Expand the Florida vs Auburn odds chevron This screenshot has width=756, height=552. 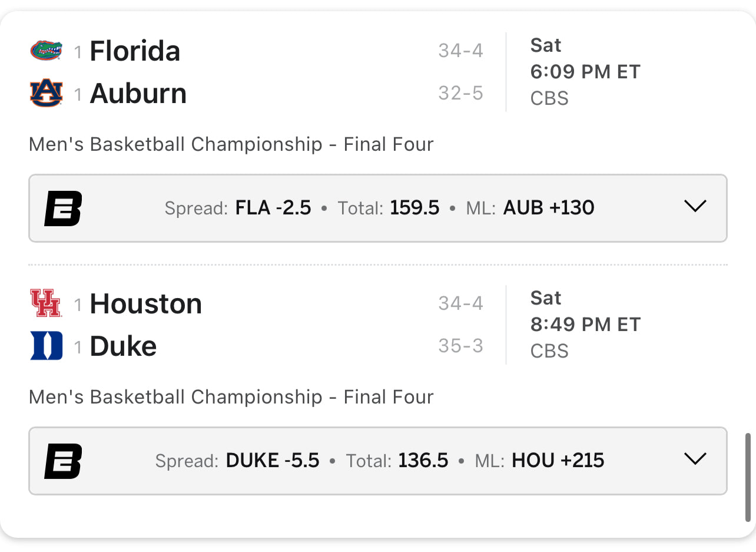click(695, 206)
